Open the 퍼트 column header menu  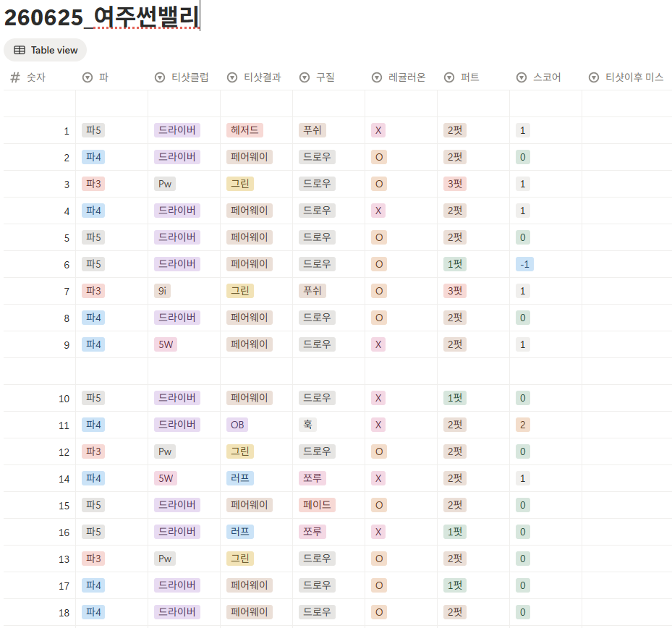coord(474,77)
